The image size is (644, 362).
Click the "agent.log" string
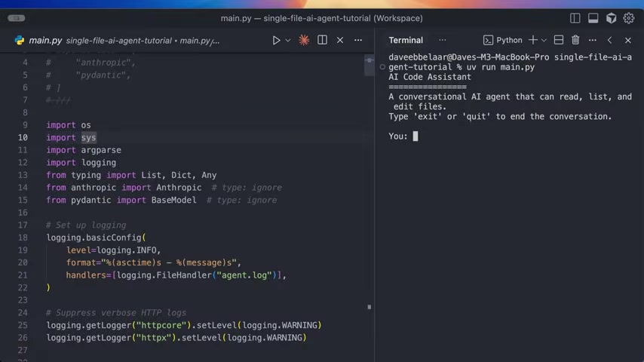click(244, 275)
